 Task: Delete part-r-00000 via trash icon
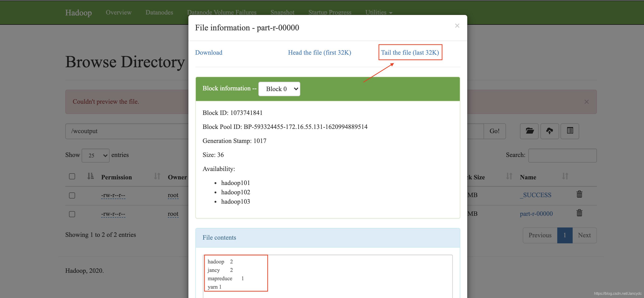pyautogui.click(x=579, y=213)
